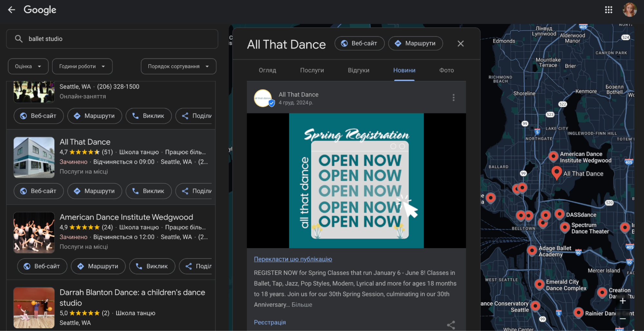Expand the Оцінка rating filter
This screenshot has width=644, height=331.
tap(28, 66)
